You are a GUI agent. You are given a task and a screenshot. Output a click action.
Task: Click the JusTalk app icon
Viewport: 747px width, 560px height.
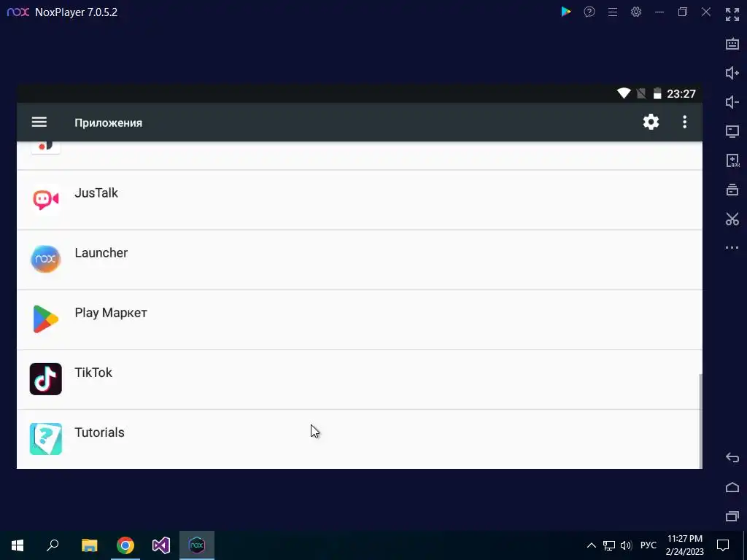pyautogui.click(x=46, y=200)
